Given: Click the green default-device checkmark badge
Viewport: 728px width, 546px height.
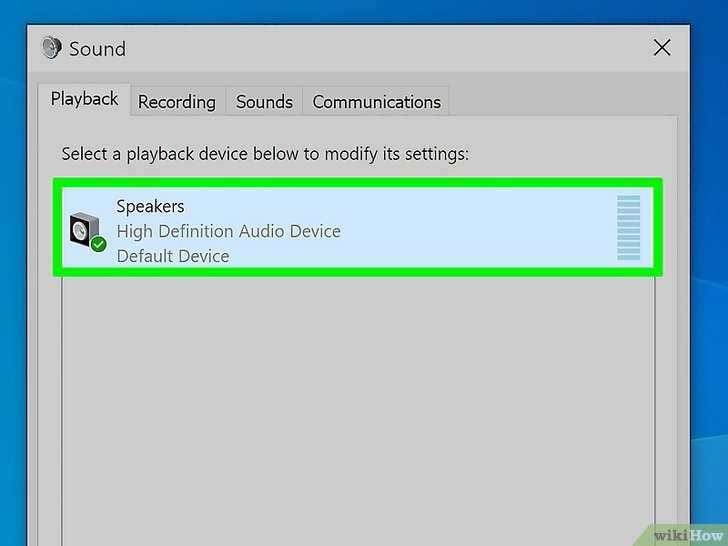Looking at the screenshot, I should (x=98, y=244).
